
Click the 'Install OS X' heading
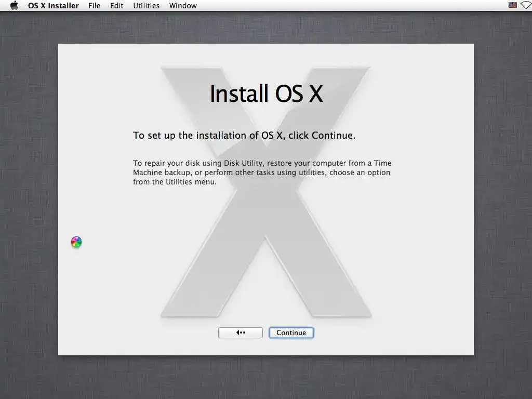tap(267, 94)
